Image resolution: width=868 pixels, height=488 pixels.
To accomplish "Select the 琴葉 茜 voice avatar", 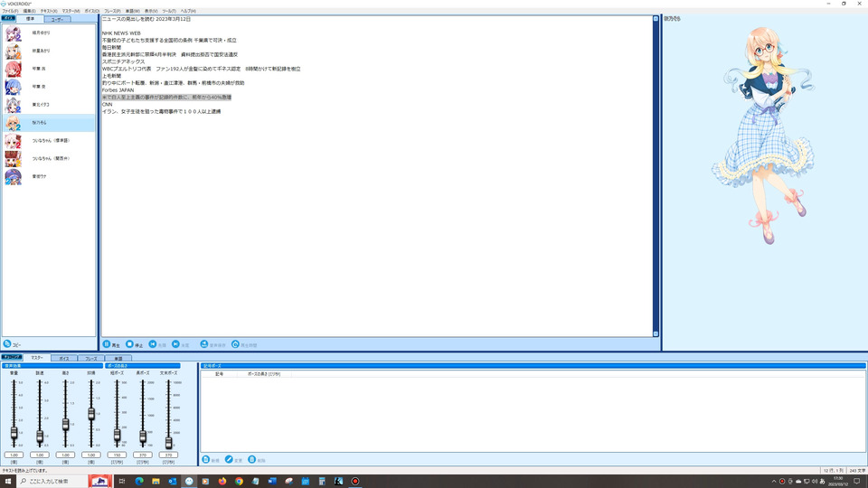I will pos(13,70).
